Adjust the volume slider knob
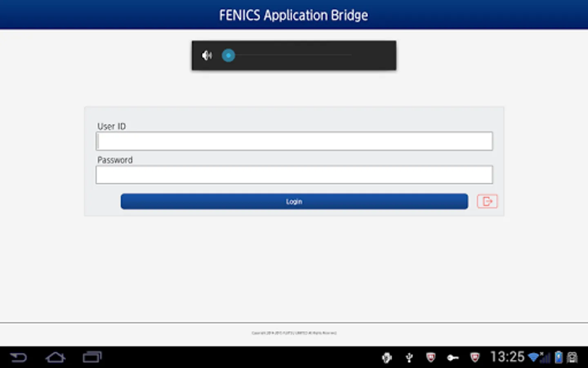Image resolution: width=588 pixels, height=368 pixels. tap(228, 55)
